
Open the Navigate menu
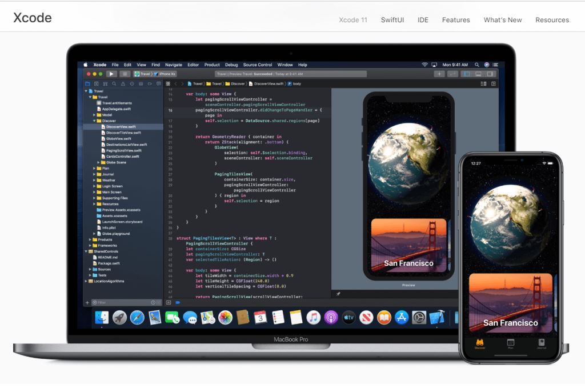click(174, 65)
